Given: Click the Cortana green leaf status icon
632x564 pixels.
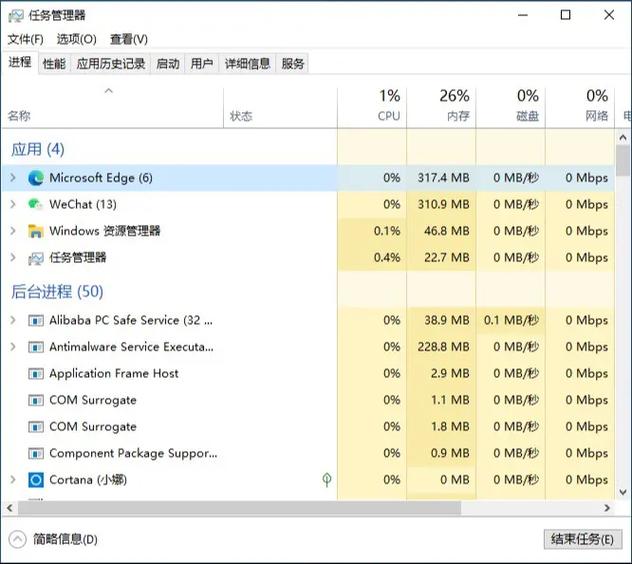Looking at the screenshot, I should tap(327, 480).
